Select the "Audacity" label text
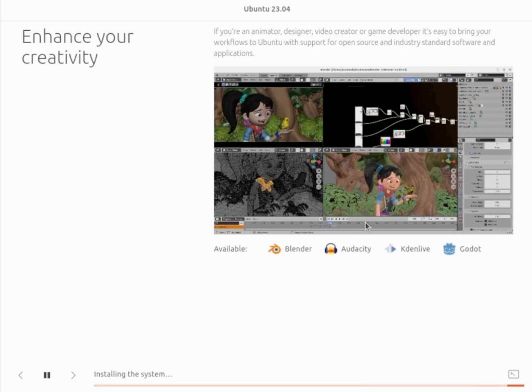Viewport: 532px width, 392px height. click(356, 249)
